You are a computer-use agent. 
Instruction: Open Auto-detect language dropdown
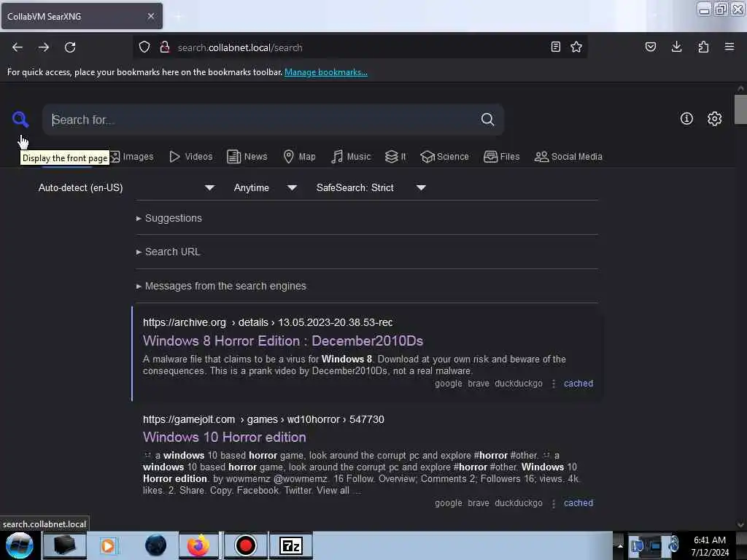pyautogui.click(x=126, y=187)
